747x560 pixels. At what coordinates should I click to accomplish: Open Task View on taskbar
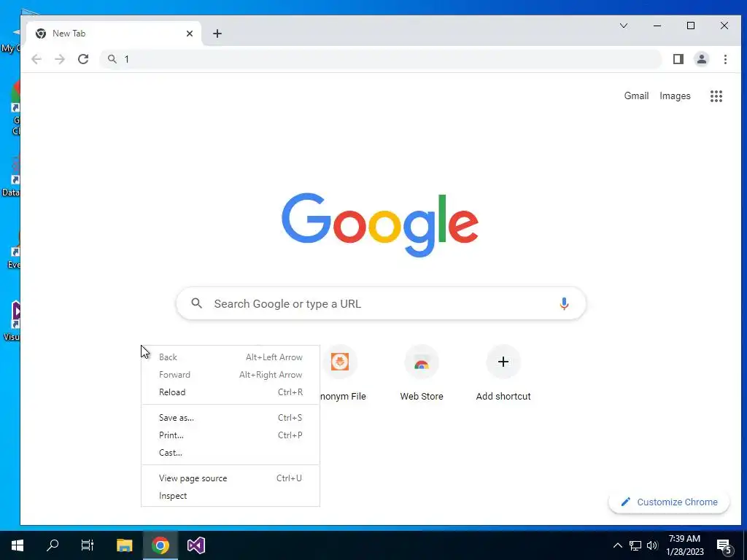tap(88, 545)
